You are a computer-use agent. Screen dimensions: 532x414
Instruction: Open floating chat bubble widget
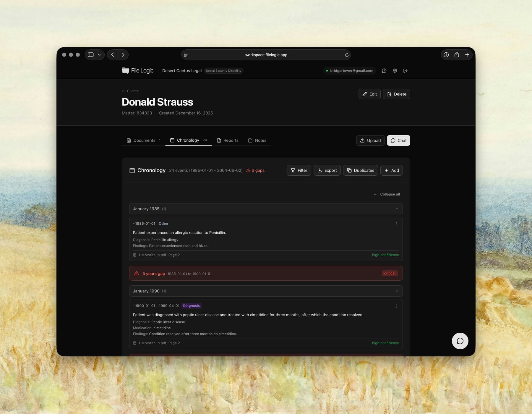point(460,341)
